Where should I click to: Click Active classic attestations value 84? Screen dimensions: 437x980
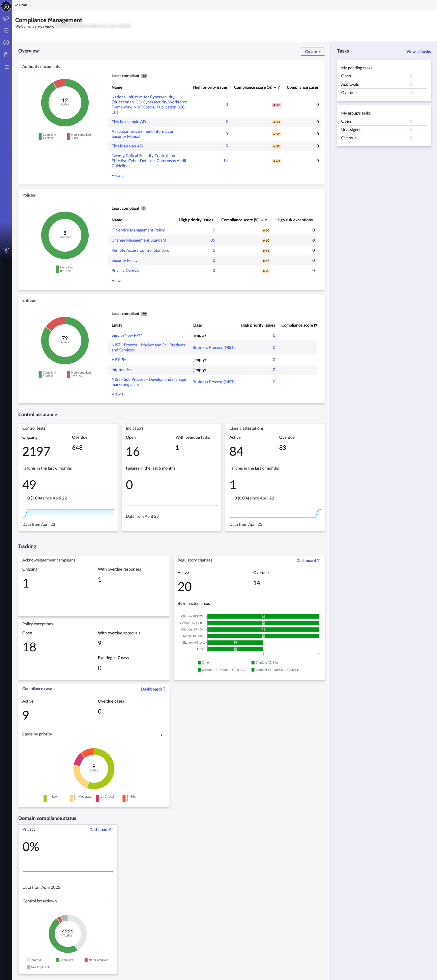pyautogui.click(x=236, y=452)
